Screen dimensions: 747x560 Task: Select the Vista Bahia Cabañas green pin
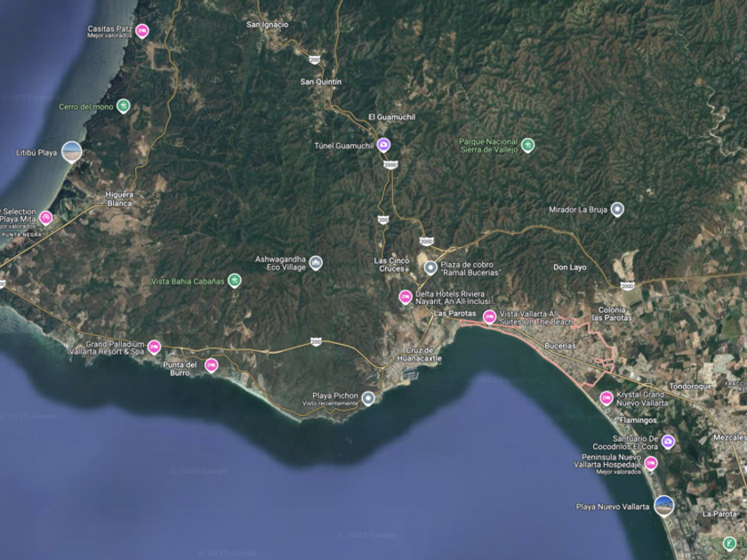[235, 281]
